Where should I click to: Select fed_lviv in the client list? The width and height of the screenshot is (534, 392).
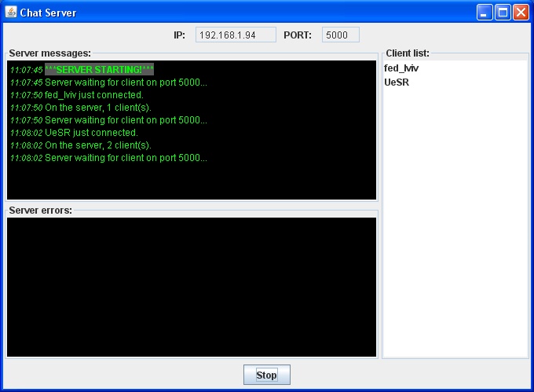coord(400,68)
